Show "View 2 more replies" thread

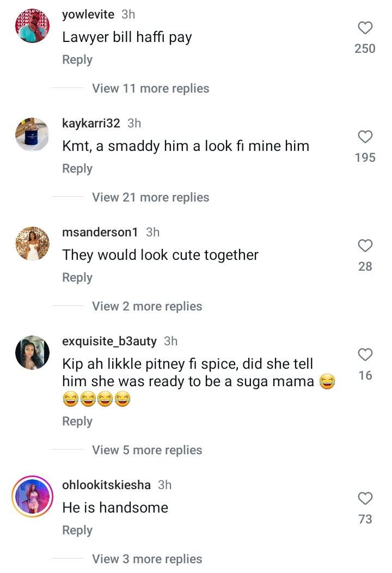[147, 306]
